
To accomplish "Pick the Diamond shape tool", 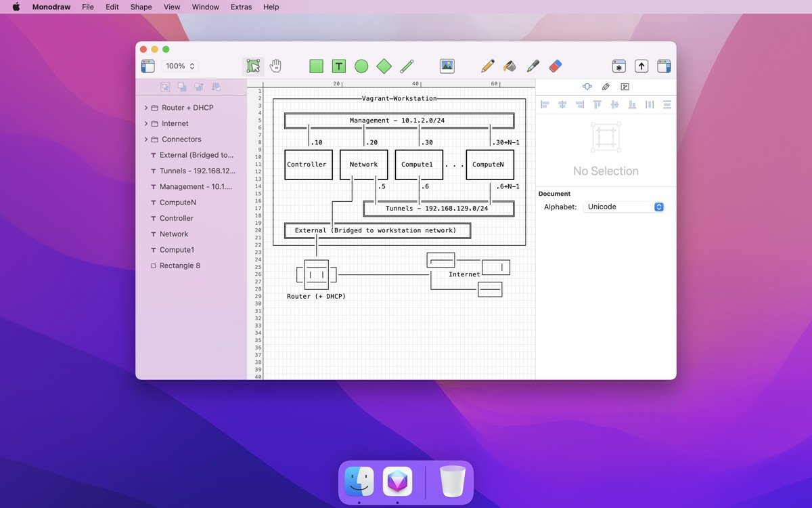I will [x=384, y=66].
